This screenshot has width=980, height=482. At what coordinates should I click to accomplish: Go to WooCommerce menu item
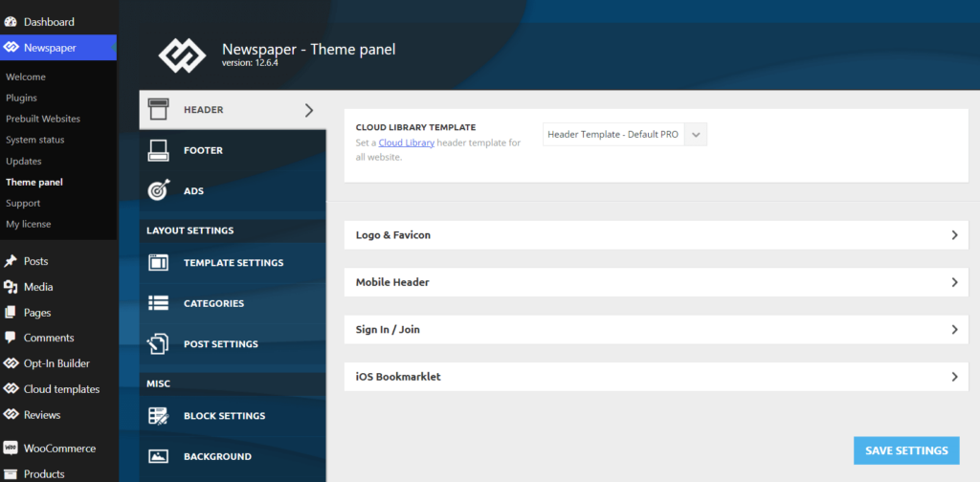[58, 449]
